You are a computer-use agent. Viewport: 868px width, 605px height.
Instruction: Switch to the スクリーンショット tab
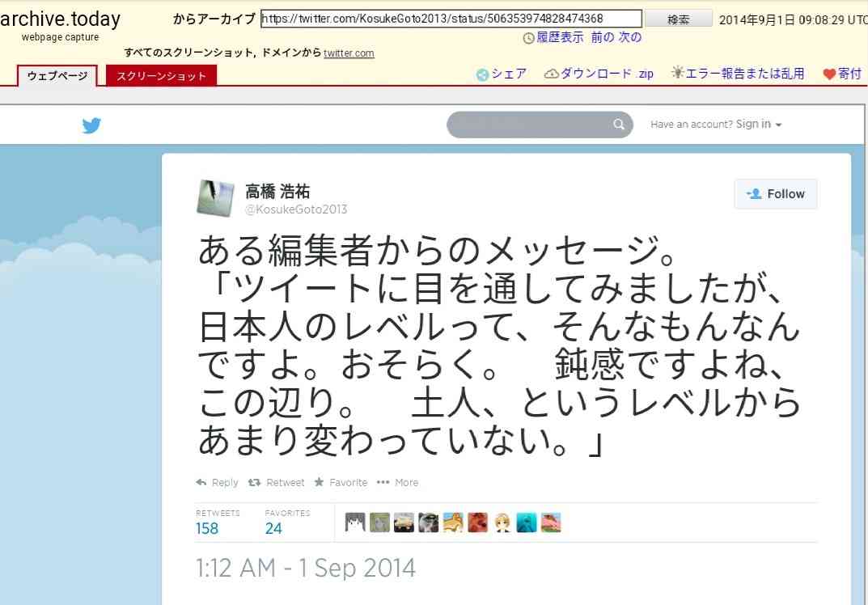161,76
